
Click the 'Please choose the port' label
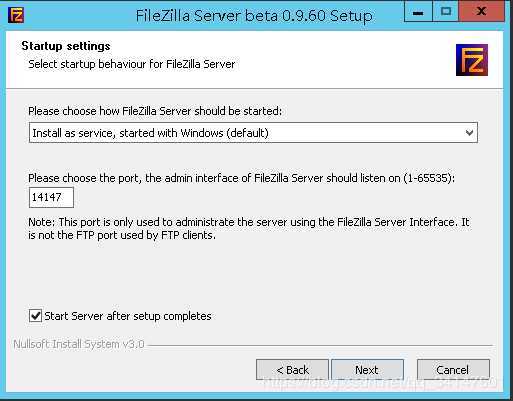[x=242, y=178]
